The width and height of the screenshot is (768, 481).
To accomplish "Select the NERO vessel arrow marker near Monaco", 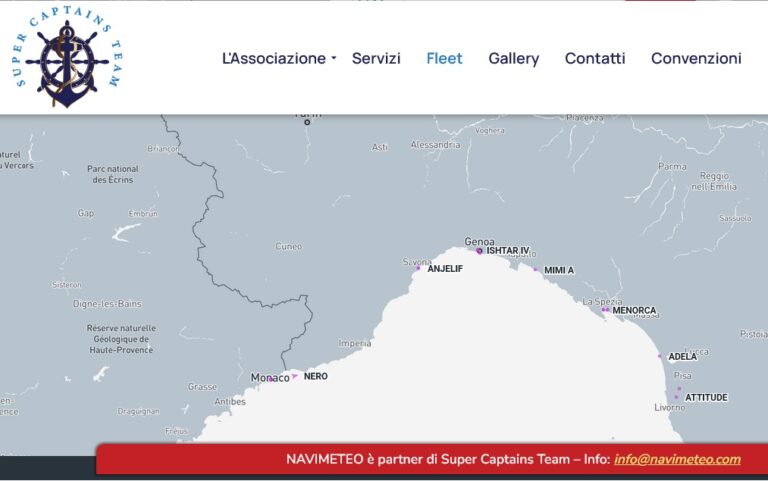I will coord(294,376).
